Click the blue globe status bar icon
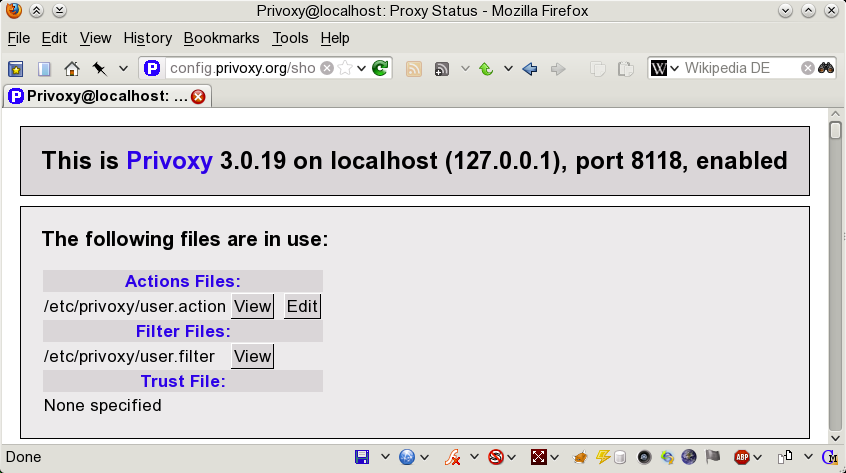The width and height of the screenshot is (846, 473). pyautogui.click(x=407, y=457)
